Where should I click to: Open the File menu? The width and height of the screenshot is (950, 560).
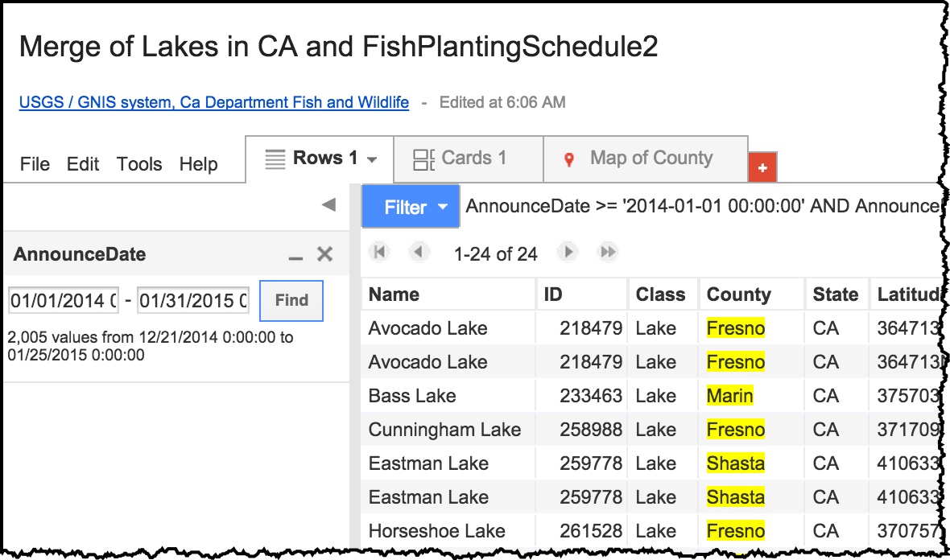[x=35, y=164]
